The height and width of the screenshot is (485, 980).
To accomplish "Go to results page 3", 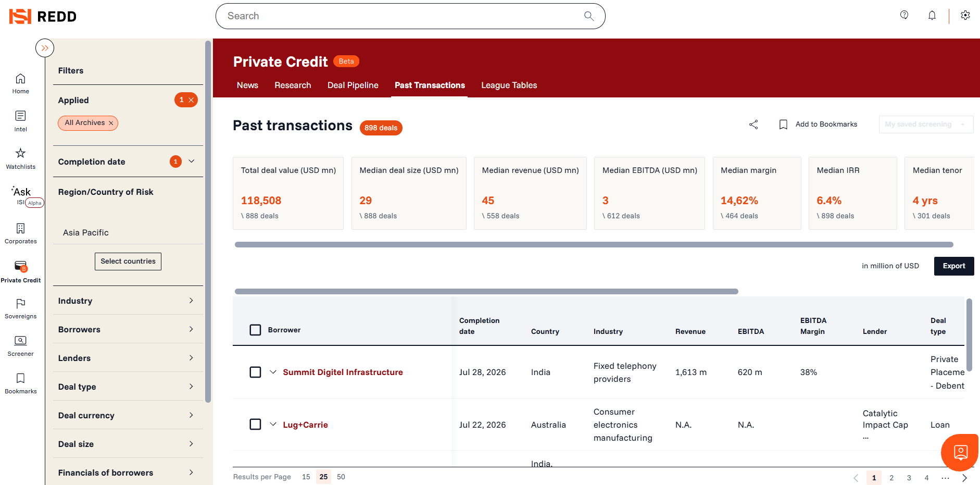I will coord(909,478).
